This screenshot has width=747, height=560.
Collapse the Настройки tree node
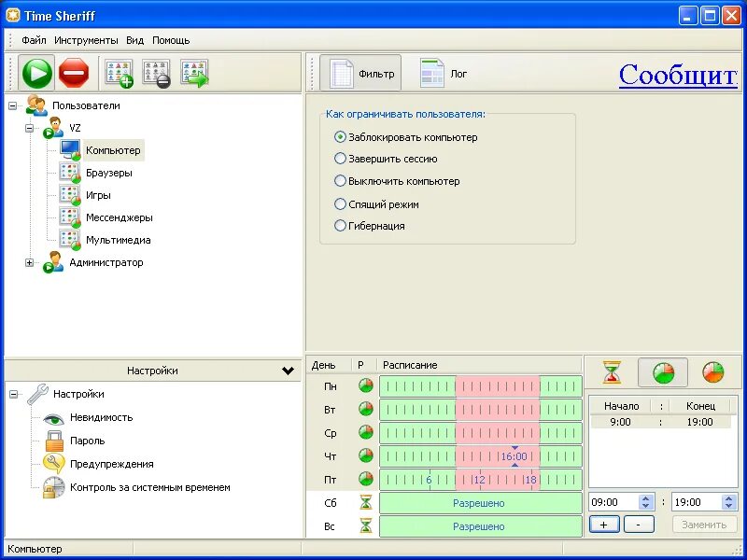tap(13, 394)
